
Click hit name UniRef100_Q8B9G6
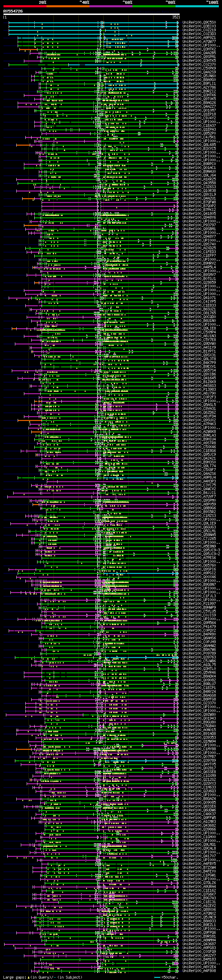click(199, 508)
